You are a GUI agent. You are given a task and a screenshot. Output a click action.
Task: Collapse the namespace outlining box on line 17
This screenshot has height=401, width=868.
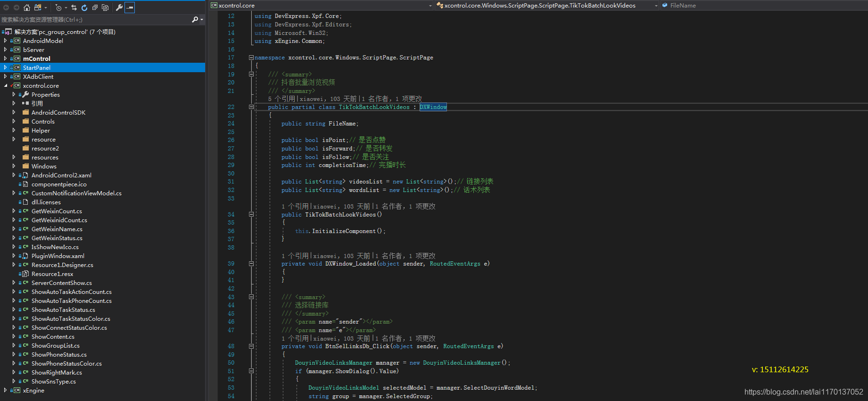(x=251, y=58)
